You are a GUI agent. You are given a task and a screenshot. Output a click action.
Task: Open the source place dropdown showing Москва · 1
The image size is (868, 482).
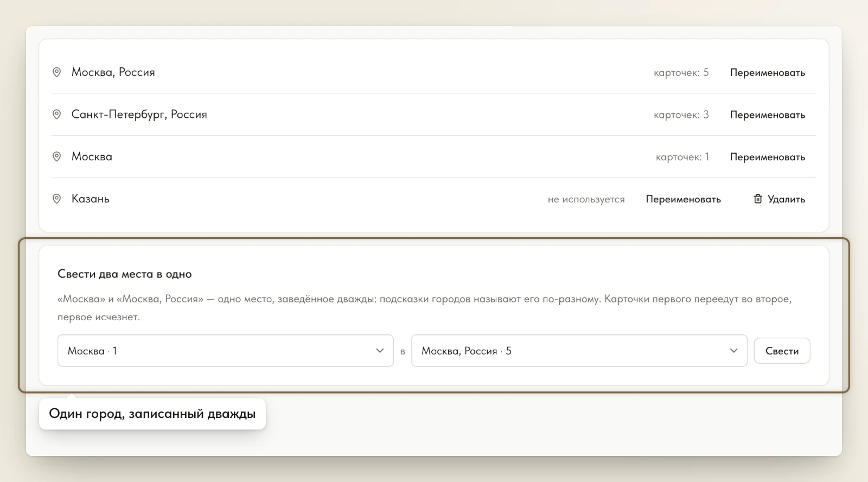[225, 351]
